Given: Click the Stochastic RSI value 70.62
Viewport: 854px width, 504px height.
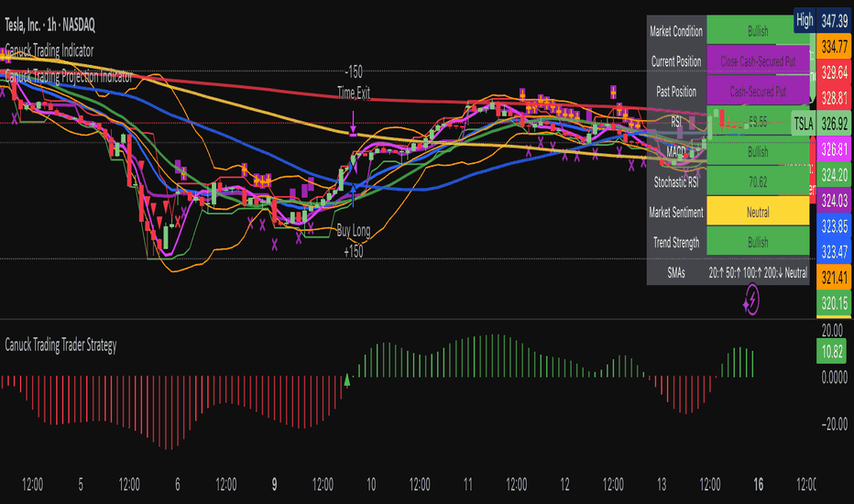Looking at the screenshot, I should tap(758, 182).
